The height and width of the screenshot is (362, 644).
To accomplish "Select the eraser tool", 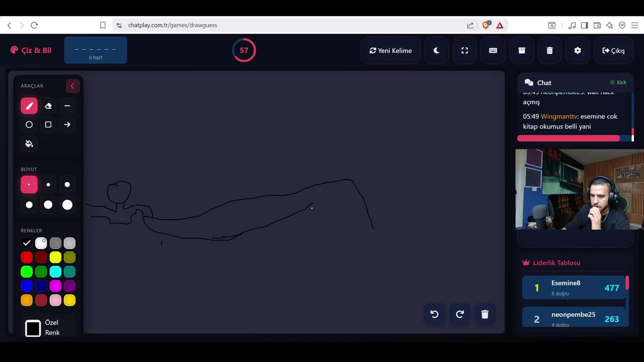I will click(x=48, y=106).
